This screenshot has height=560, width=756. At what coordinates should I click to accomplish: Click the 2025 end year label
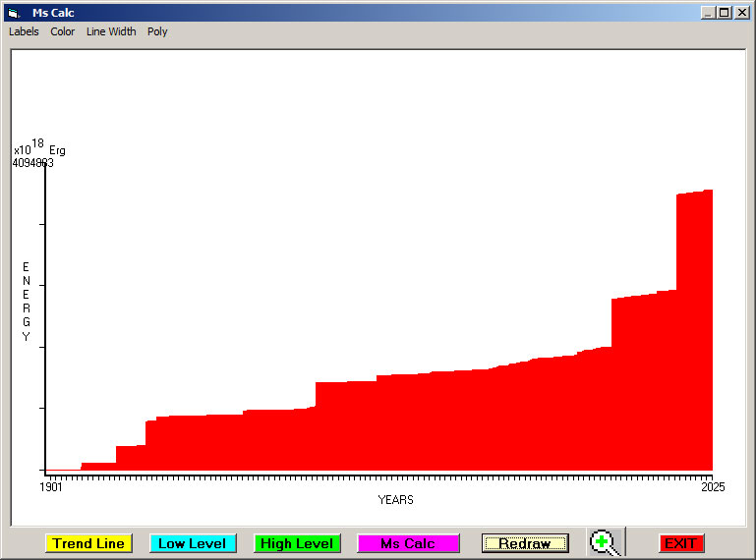tap(713, 487)
